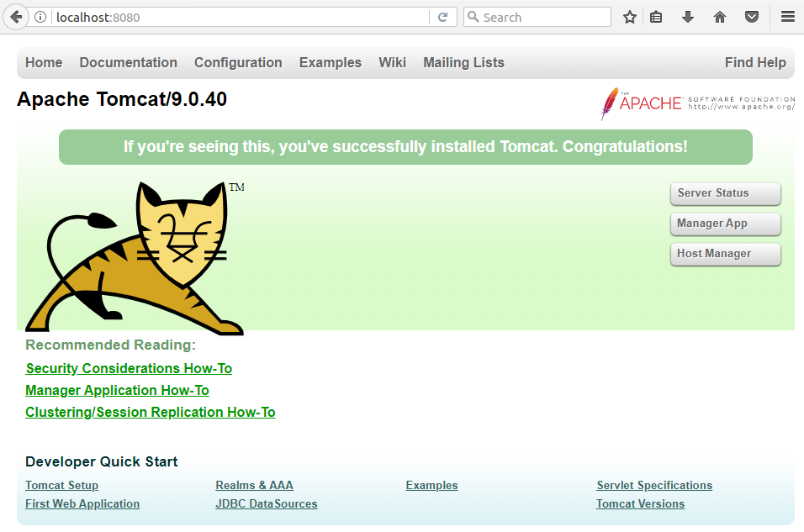Click inside the browser search field
Screen dimensions: 804x532
(x=538, y=16)
